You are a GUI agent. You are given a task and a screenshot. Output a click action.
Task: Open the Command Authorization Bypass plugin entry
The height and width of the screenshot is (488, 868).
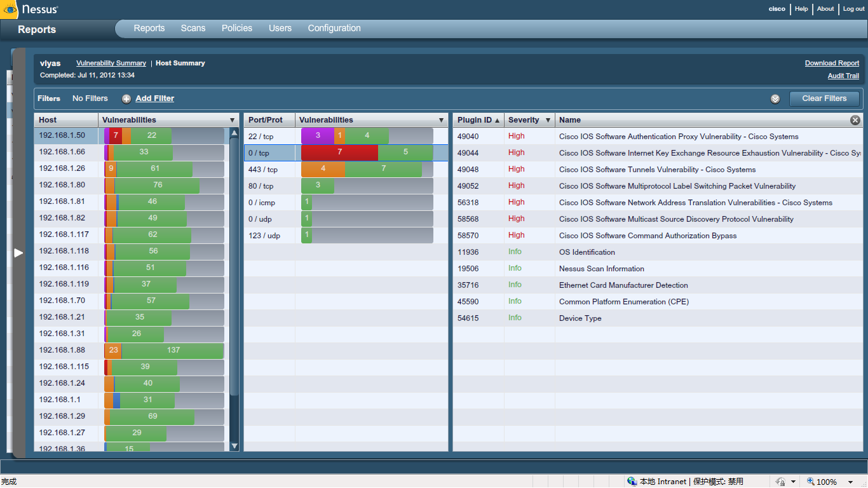(x=658, y=236)
